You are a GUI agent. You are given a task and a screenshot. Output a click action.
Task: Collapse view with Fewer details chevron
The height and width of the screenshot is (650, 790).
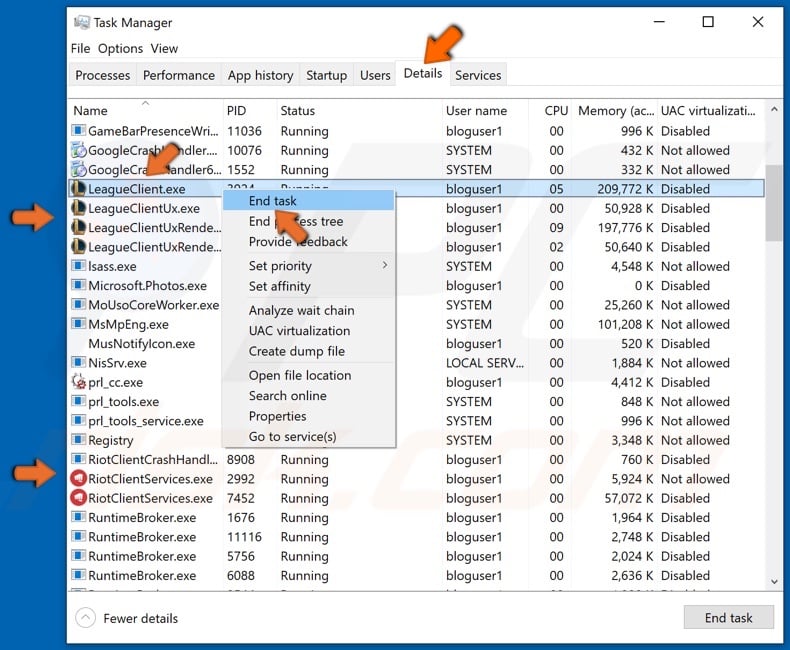(86, 618)
